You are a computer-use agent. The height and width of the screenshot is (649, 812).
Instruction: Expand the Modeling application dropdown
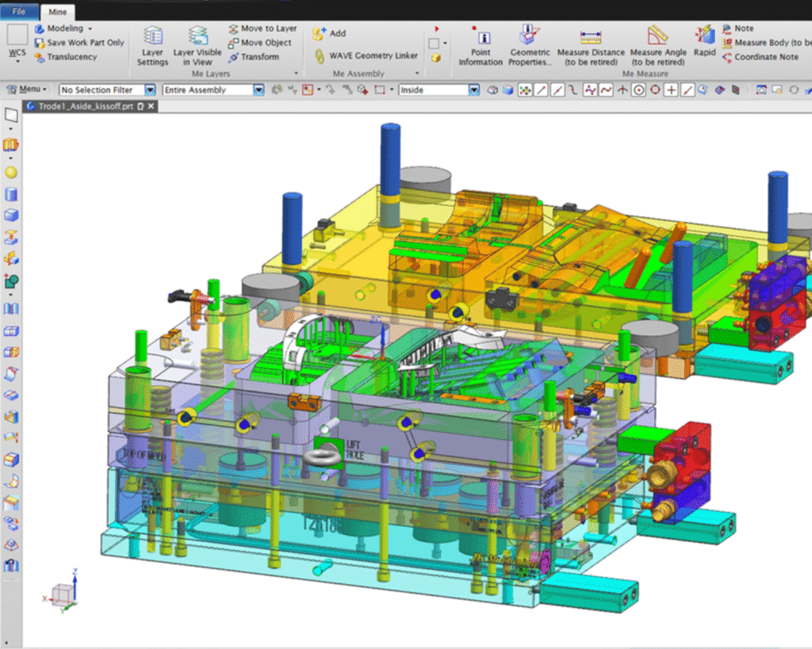pyautogui.click(x=90, y=29)
